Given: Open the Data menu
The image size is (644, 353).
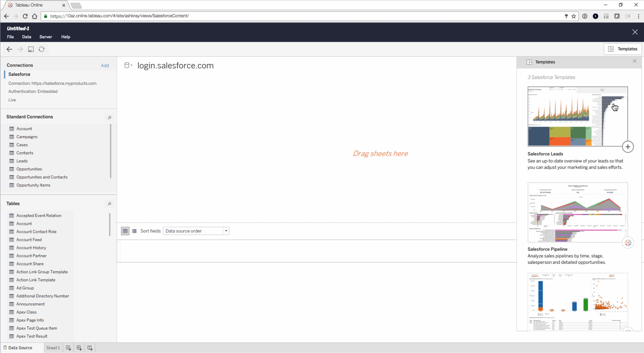Looking at the screenshot, I should tap(26, 37).
